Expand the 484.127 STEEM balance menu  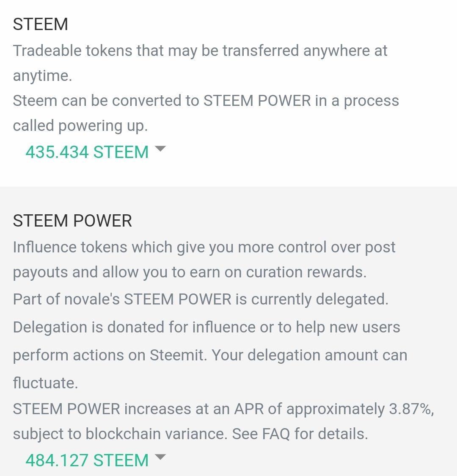click(87, 460)
